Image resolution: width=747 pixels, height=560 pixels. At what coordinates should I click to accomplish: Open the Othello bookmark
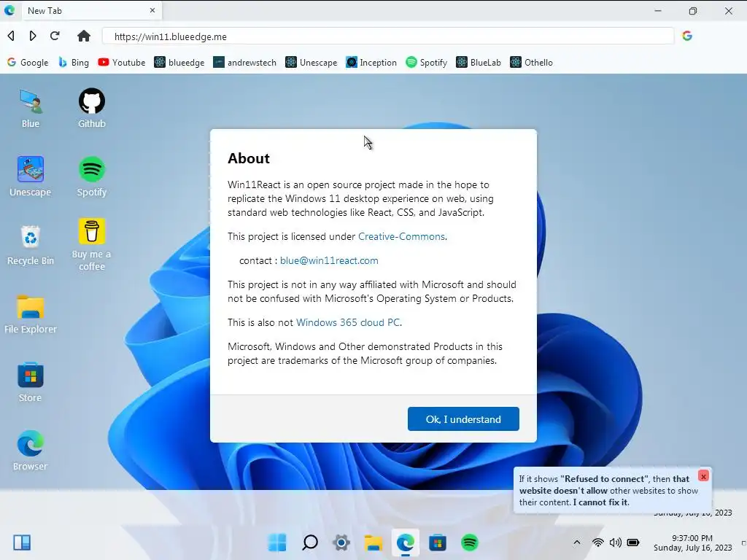coord(531,63)
